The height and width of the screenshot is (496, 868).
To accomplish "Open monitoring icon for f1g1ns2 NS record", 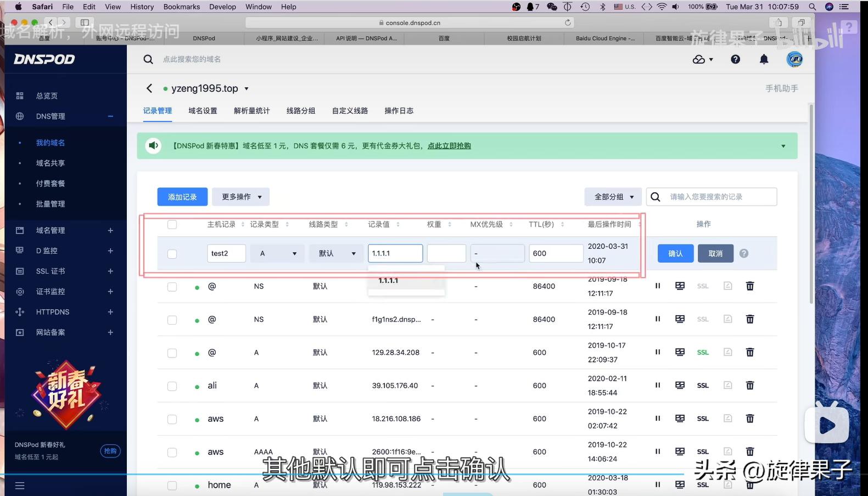I will tap(680, 319).
